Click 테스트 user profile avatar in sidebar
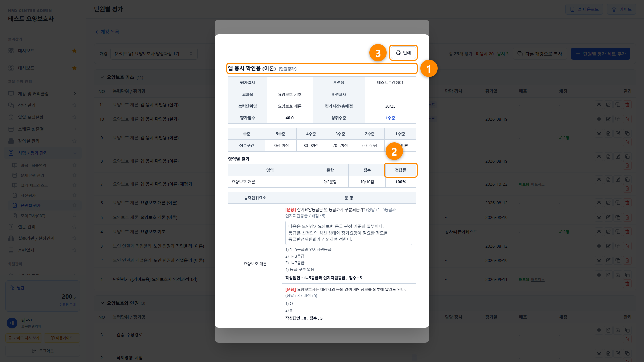Image resolution: width=644 pixels, height=362 pixels. [x=12, y=323]
